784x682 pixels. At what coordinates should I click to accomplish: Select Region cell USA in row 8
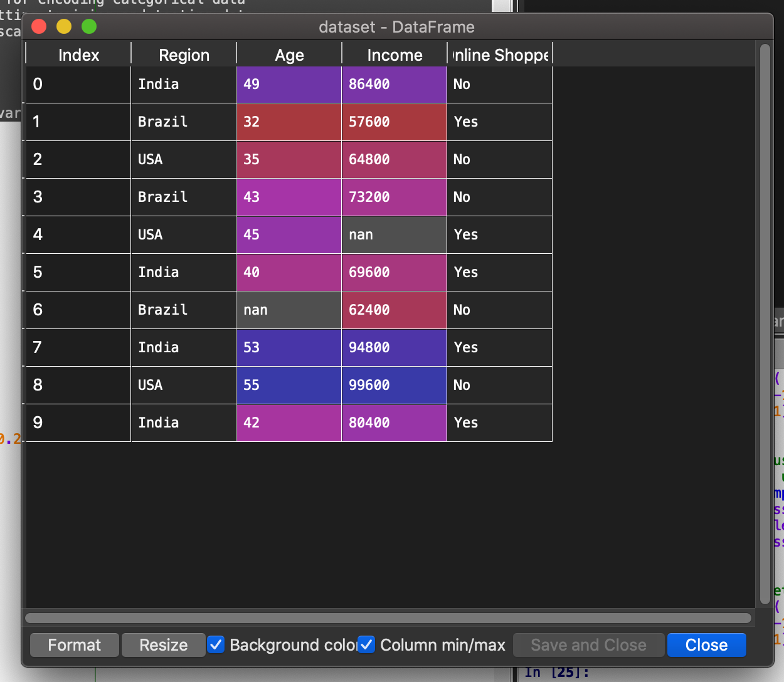click(x=183, y=386)
